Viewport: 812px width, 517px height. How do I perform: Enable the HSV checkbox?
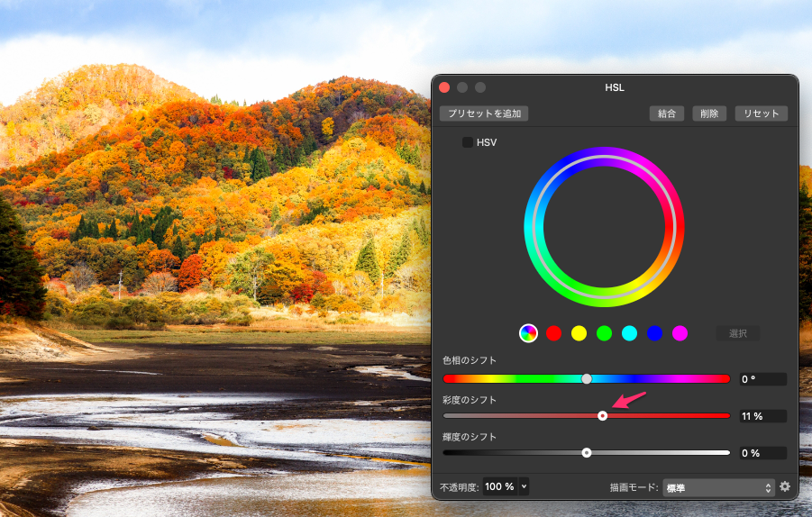pyautogui.click(x=468, y=142)
